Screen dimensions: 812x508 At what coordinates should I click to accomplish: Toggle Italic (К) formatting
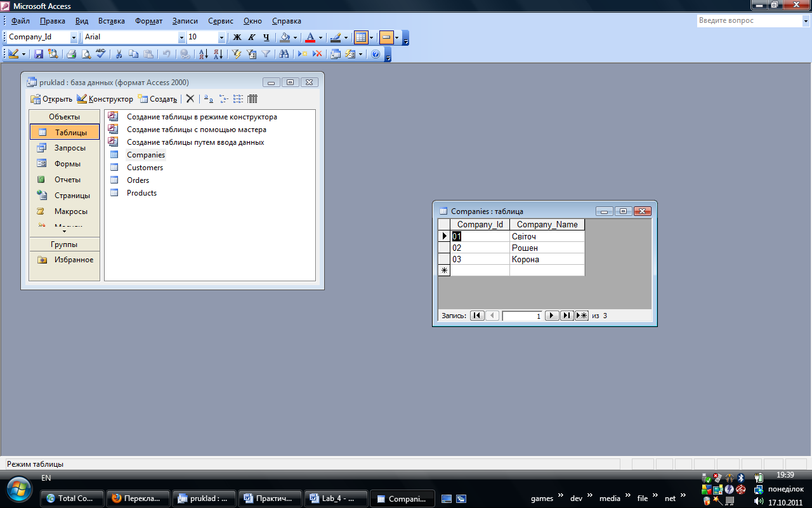[x=251, y=37]
